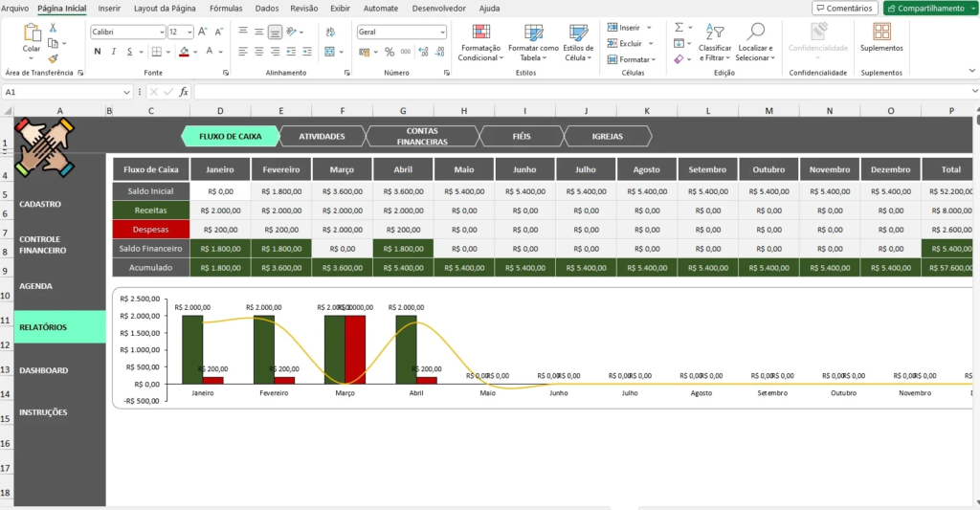This screenshot has height=510, width=980.
Task: Select the ATIVIDADES navigation arrow
Action: 322,136
